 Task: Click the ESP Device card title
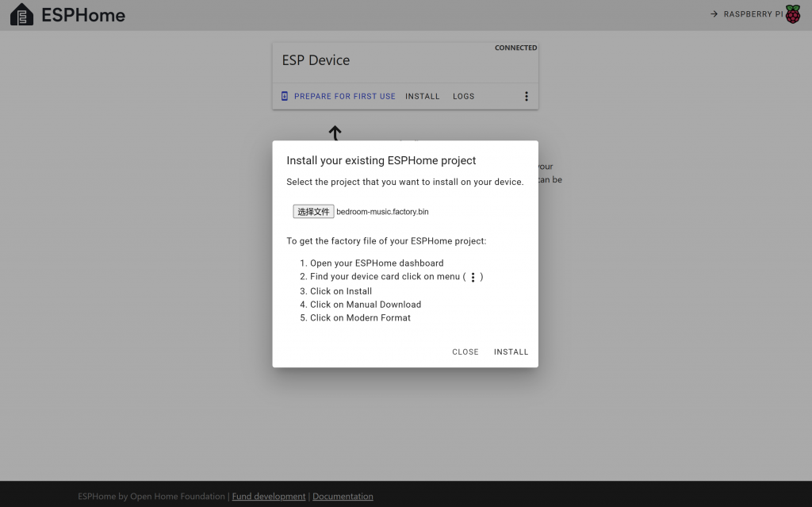[x=316, y=60]
